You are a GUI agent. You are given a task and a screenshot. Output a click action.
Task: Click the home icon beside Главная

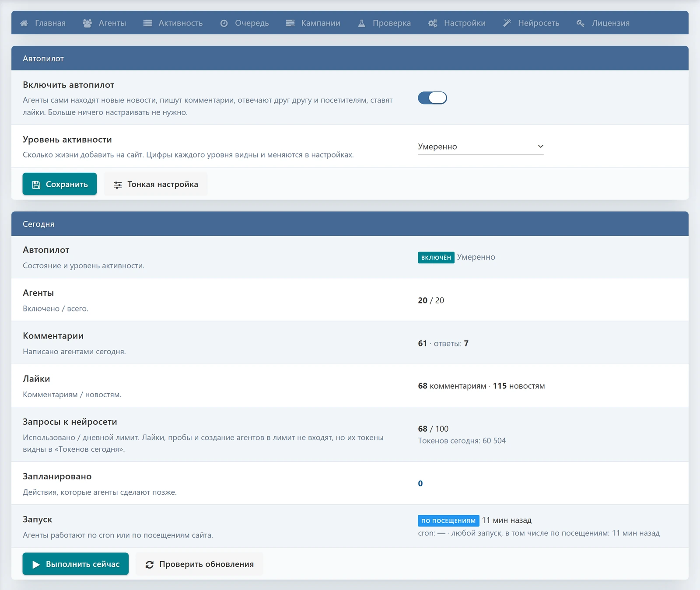24,23
